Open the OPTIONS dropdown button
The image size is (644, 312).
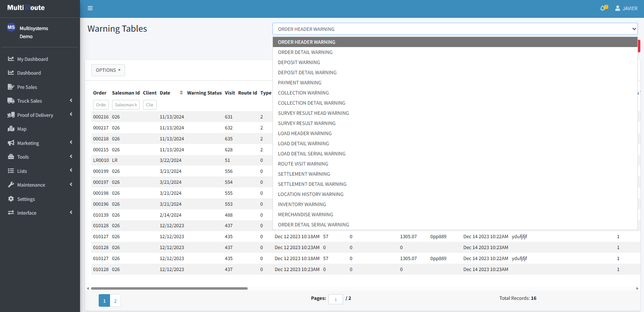[x=108, y=70]
